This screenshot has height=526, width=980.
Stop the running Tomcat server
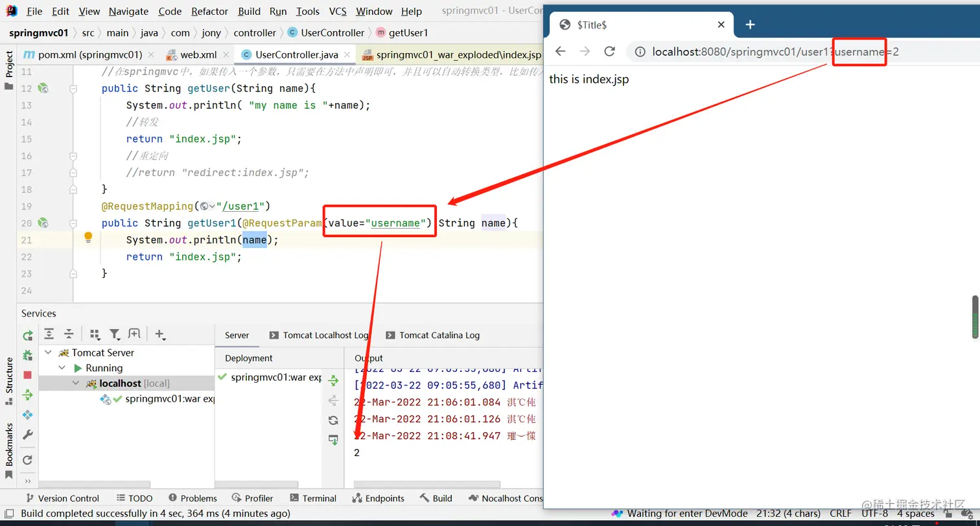pos(28,375)
